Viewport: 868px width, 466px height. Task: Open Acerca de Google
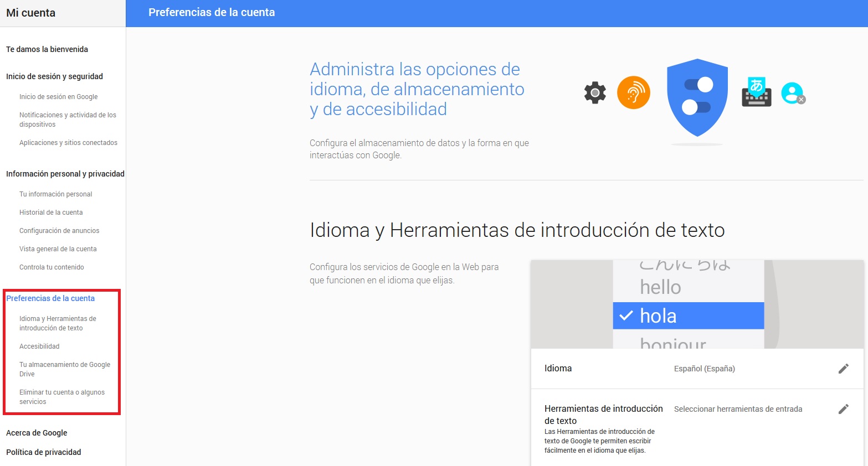point(37,433)
